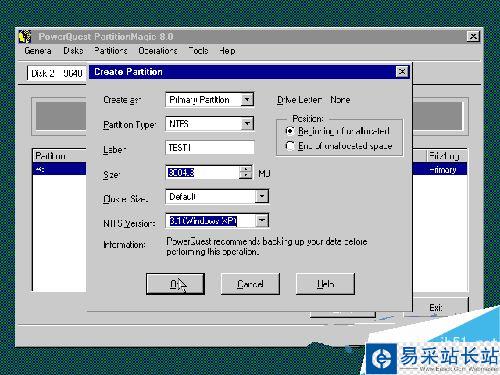Open the Tools menu
The width and height of the screenshot is (500, 375).
(x=199, y=51)
